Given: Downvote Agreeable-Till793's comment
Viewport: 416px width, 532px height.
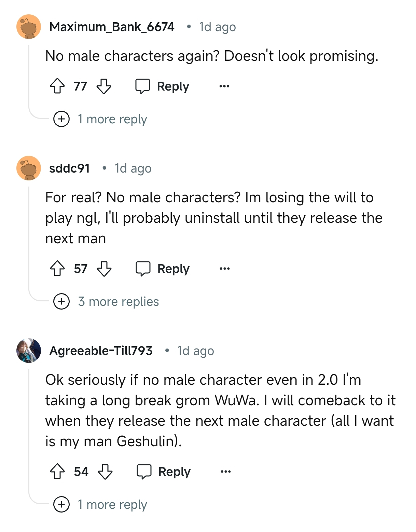Looking at the screenshot, I should pyautogui.click(x=105, y=472).
